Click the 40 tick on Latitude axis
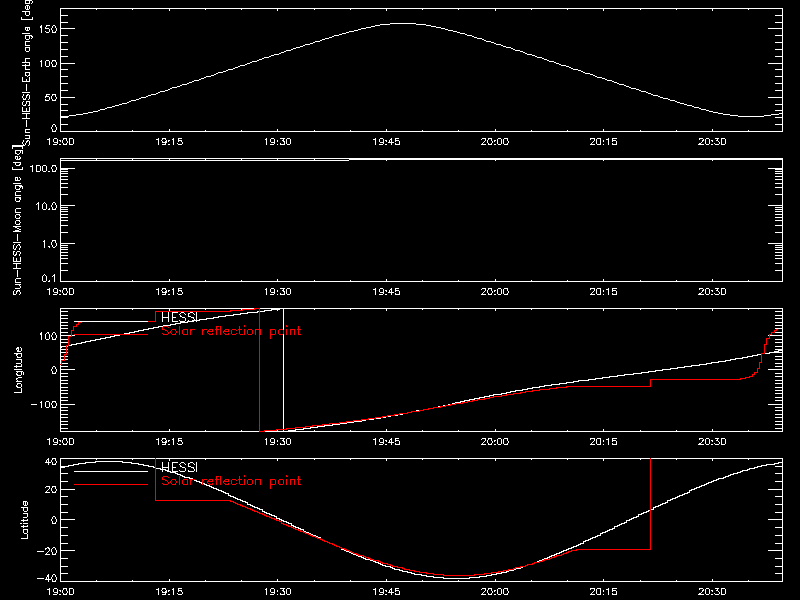This screenshot has width=800, height=600. coord(51,462)
